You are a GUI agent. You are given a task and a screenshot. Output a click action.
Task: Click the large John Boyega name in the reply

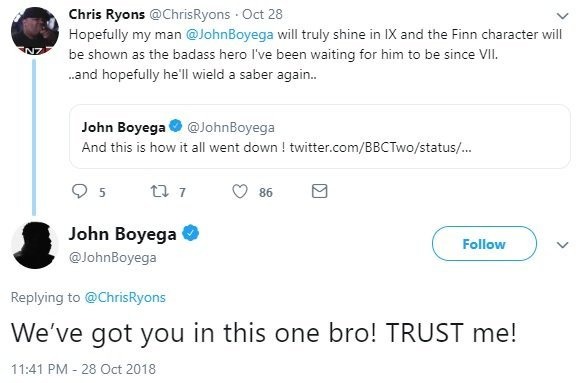(x=122, y=234)
